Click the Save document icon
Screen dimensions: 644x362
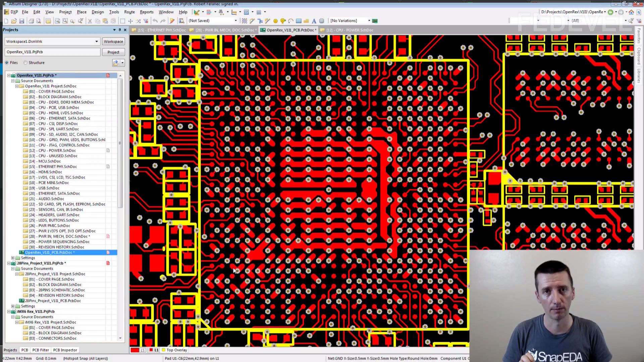coord(22,21)
